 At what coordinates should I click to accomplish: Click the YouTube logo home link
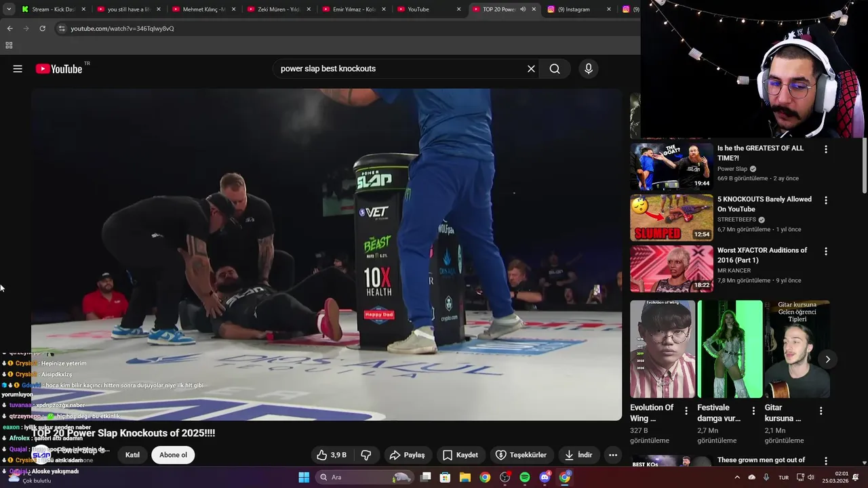(59, 68)
